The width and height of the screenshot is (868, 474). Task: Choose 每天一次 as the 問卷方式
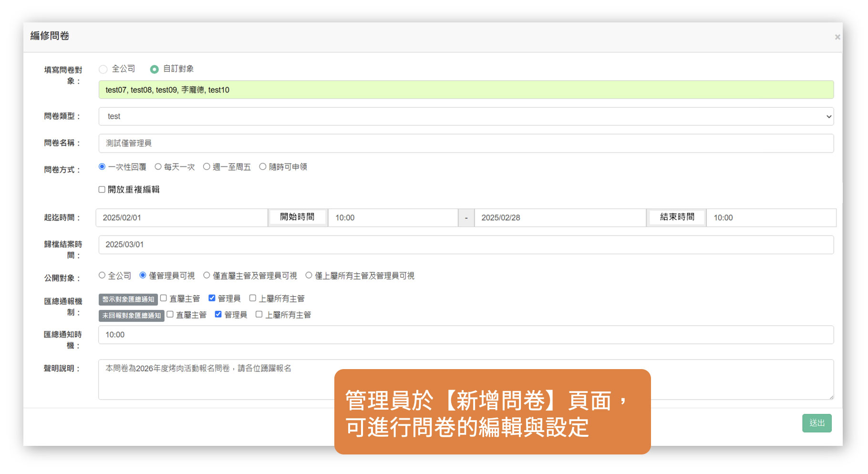tap(158, 167)
